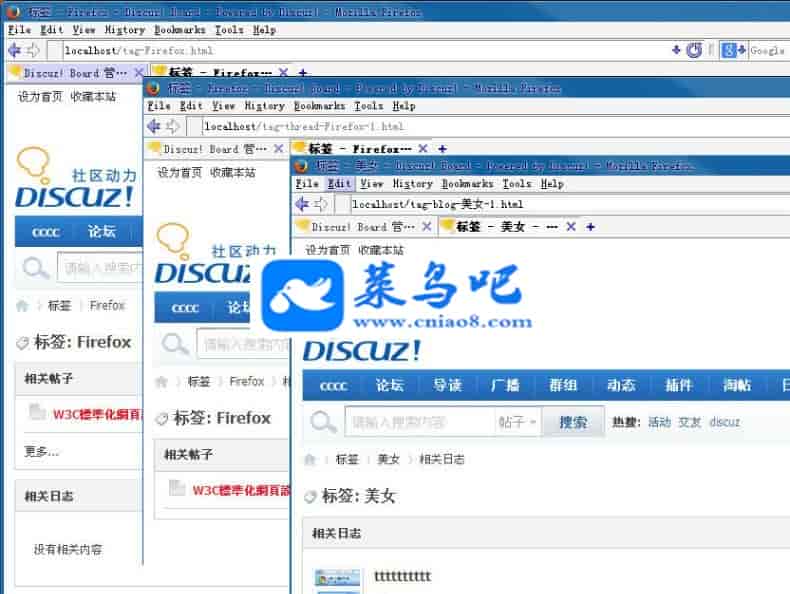The image size is (790, 594).
Task: Click the 更多... link under 相关帖子
Action: (42, 451)
